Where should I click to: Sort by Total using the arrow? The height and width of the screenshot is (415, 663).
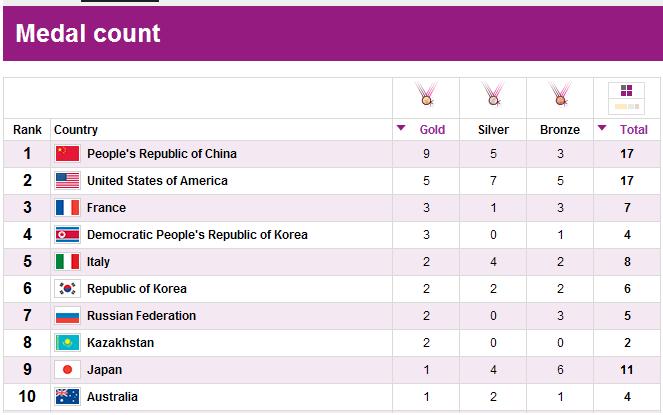[602, 128]
